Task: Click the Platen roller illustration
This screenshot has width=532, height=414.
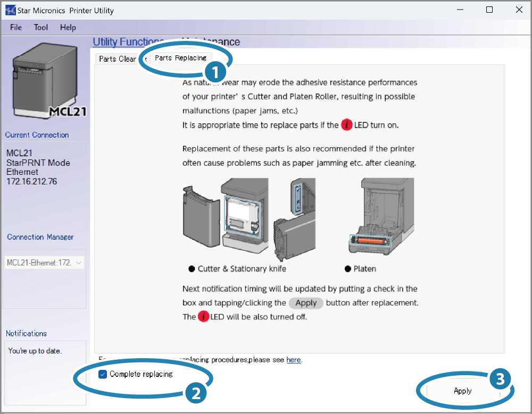Action: pyautogui.click(x=381, y=216)
